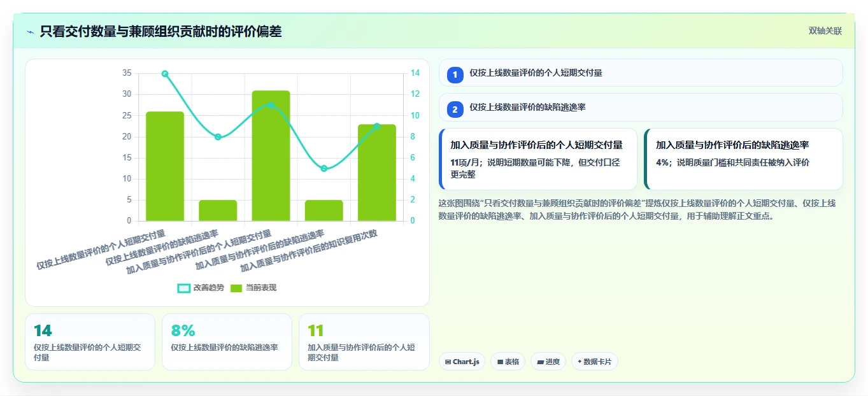Screen dimensions: 868x396
Task: Click the Chart.js tag
Action: 462,362
